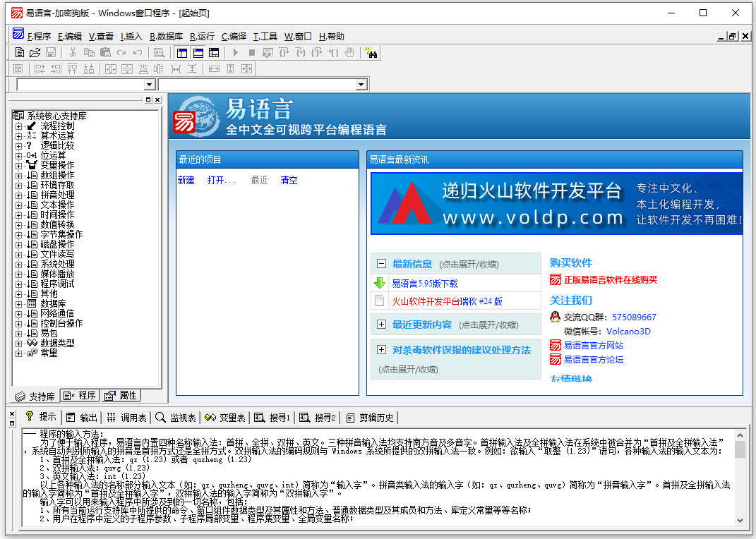
Task: Click the 清空 link to clear recent projects
Action: [289, 180]
